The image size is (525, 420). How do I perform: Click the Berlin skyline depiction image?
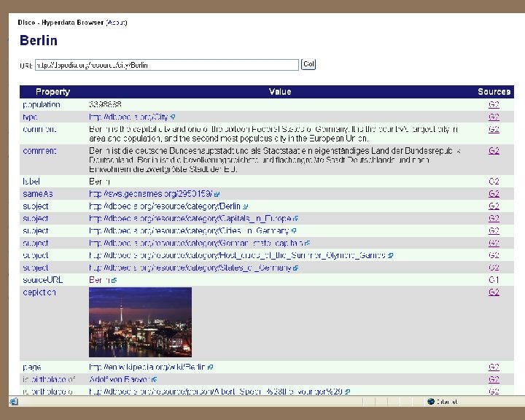pyautogui.click(x=140, y=322)
